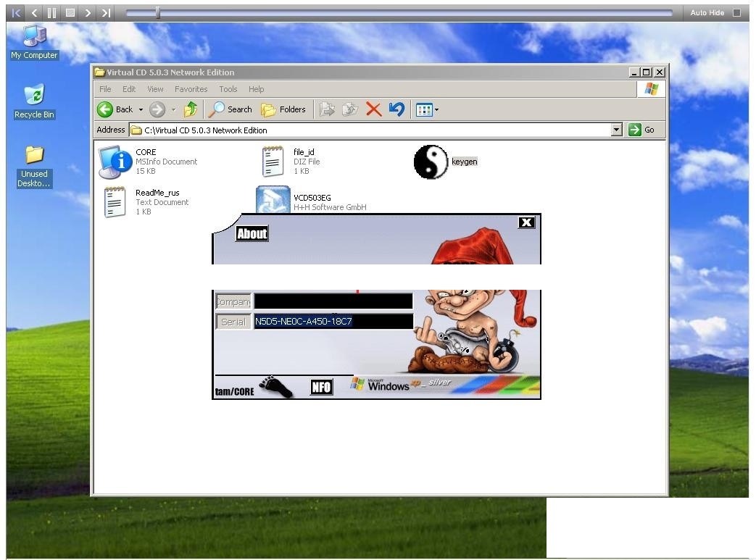Expand the Forward history dropdown arrow
Image resolution: width=756 pixels, height=560 pixels.
(173, 110)
